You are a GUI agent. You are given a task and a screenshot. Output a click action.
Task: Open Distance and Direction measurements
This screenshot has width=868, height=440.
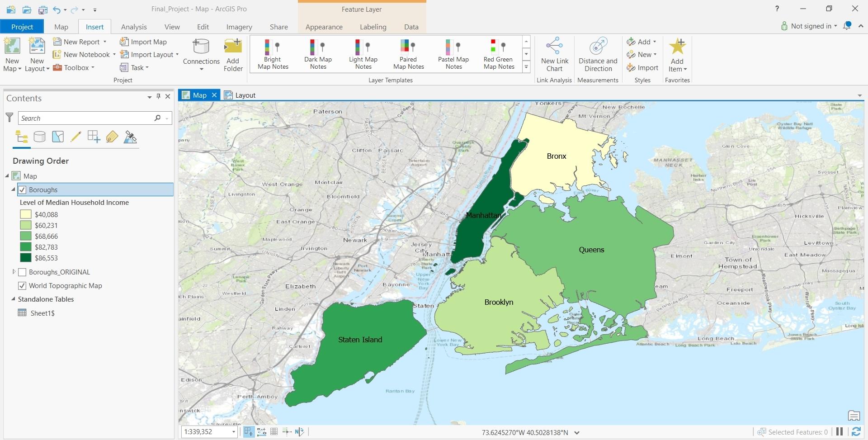598,53
